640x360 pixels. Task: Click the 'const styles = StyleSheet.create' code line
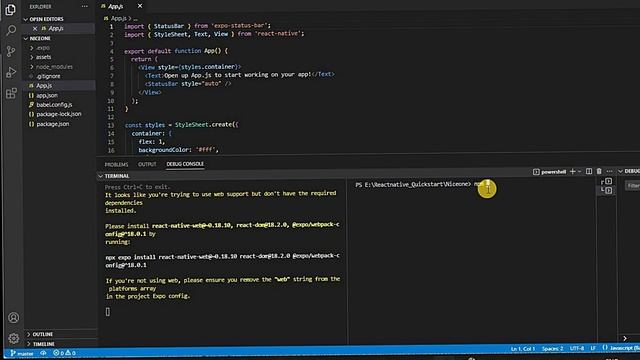click(182, 124)
